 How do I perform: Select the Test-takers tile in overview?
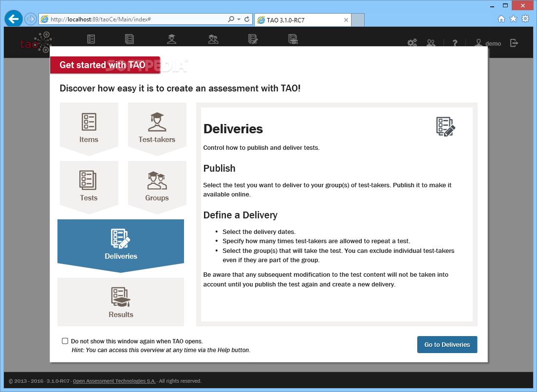[x=157, y=129]
